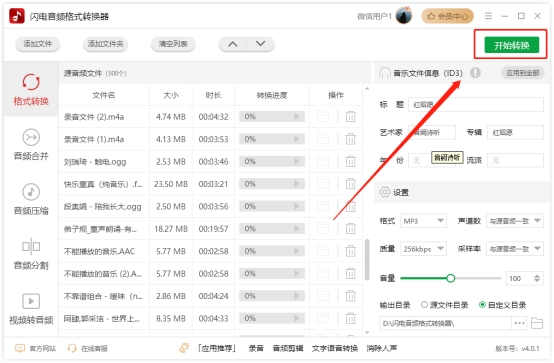Open output folder for 录音文件 (2).m4a
Image resolution: width=554 pixels, height=363 pixels.
323,117
